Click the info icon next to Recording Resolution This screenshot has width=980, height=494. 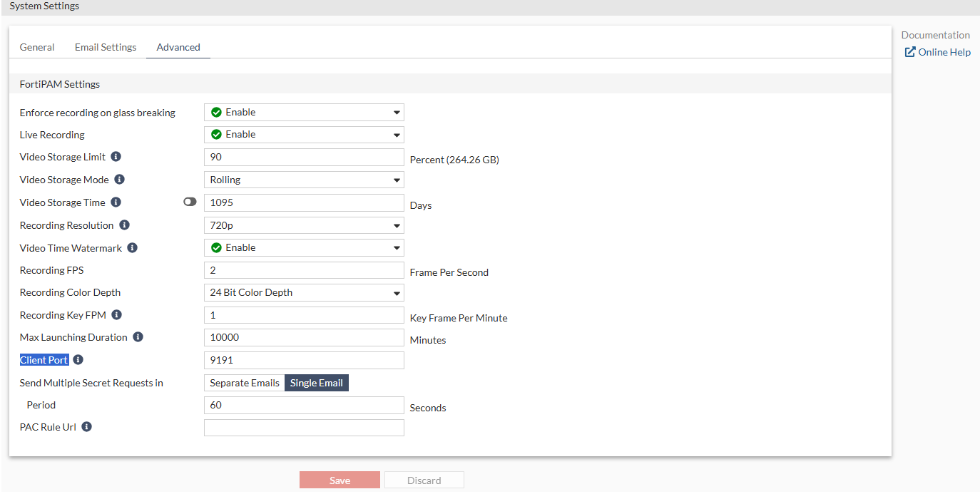pyautogui.click(x=125, y=225)
